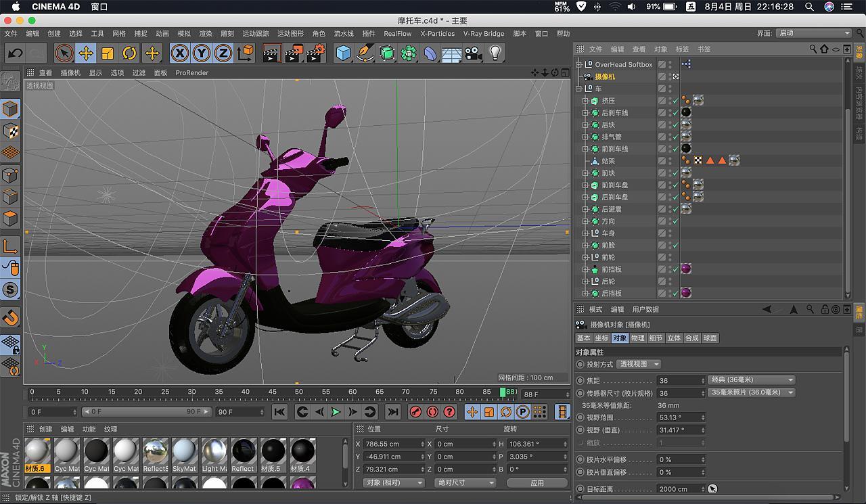
Task: Select the Move tool in toolbar
Action: tap(85, 53)
